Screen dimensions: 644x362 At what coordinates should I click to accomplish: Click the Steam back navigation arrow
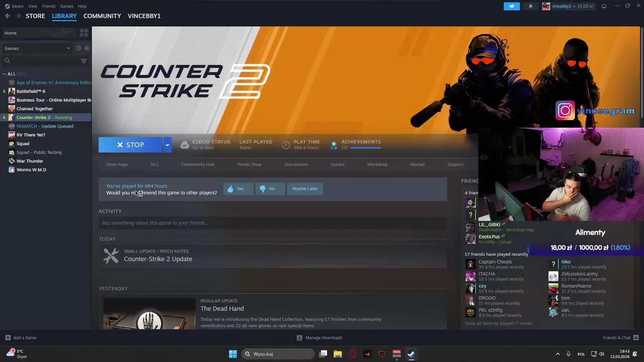tap(8, 16)
